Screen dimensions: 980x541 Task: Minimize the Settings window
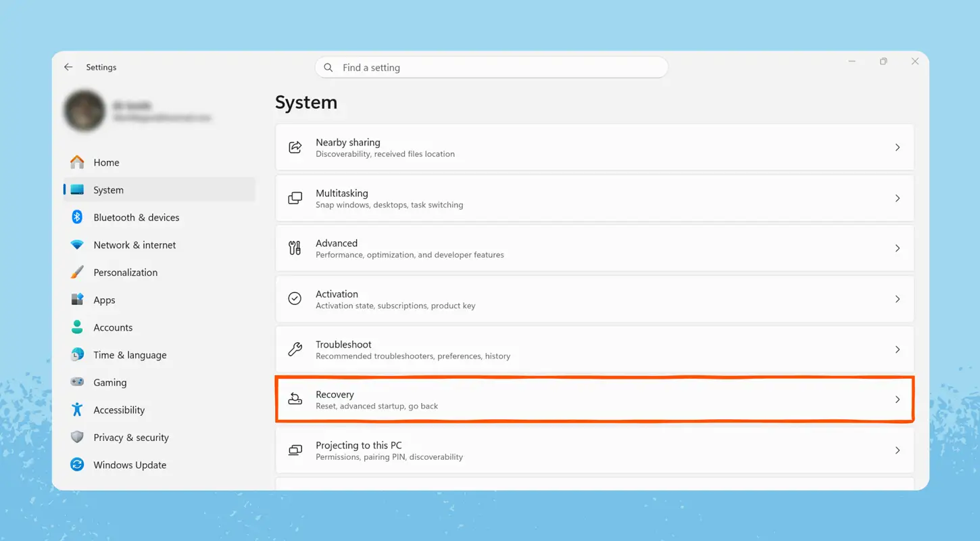pos(852,62)
